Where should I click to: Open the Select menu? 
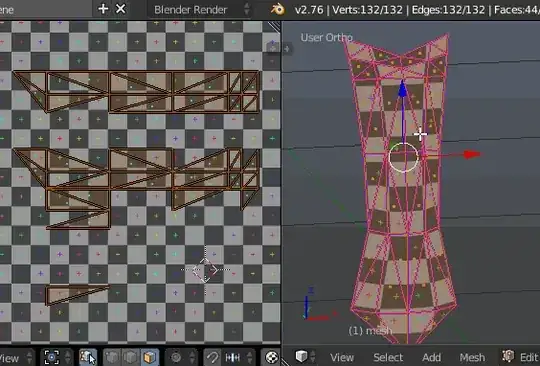click(388, 358)
